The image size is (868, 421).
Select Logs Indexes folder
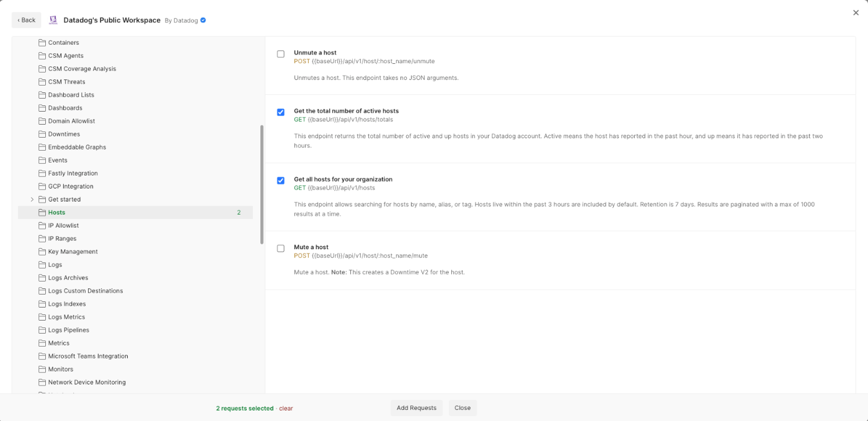click(x=135, y=304)
